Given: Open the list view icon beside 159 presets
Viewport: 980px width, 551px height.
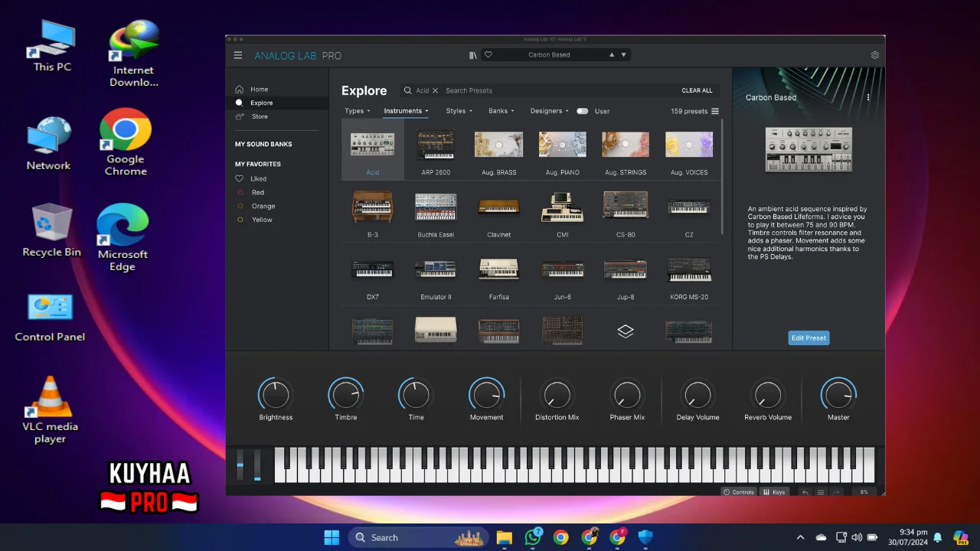Looking at the screenshot, I should tap(715, 111).
